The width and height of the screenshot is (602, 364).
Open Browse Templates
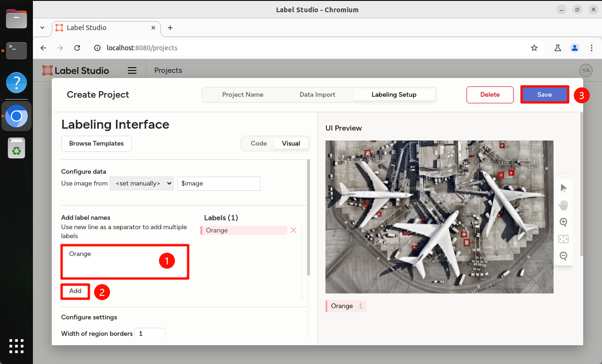click(96, 144)
